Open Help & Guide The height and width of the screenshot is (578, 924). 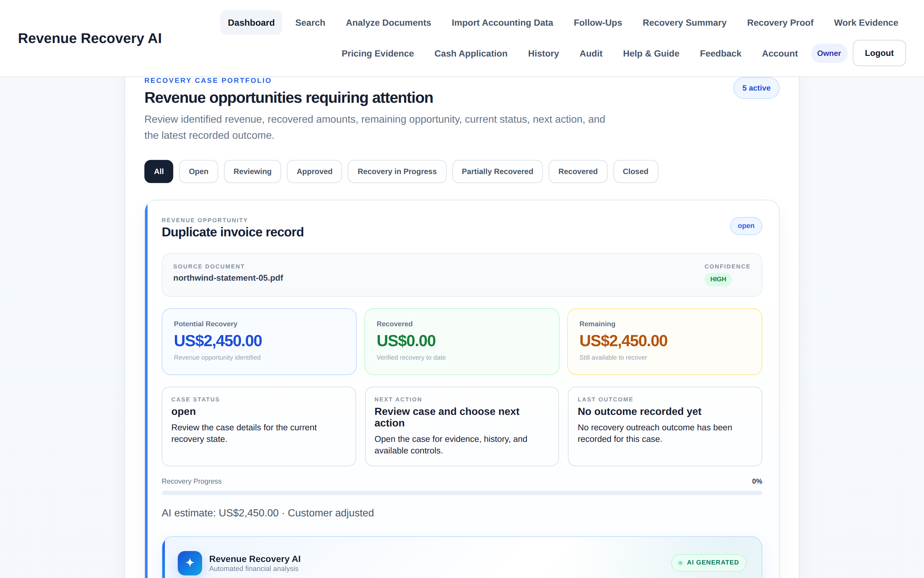click(x=651, y=54)
